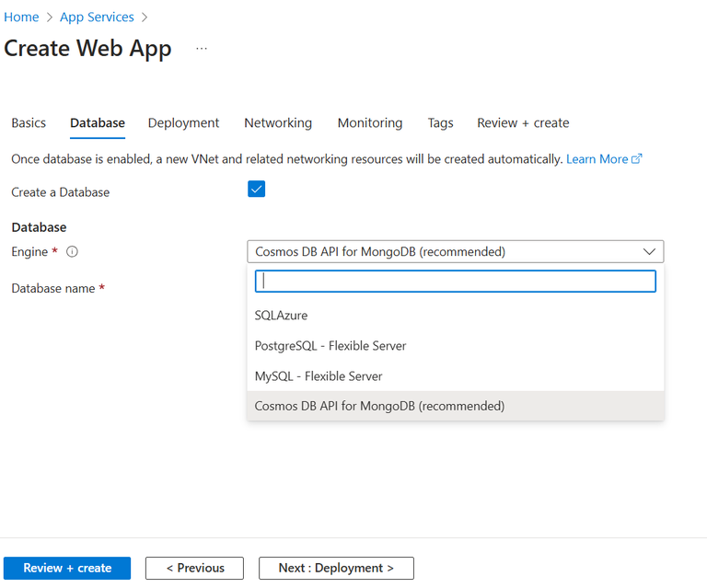Choose MySQL - Flexible Server option
Image resolution: width=707 pixels, height=588 pixels.
(x=456, y=375)
